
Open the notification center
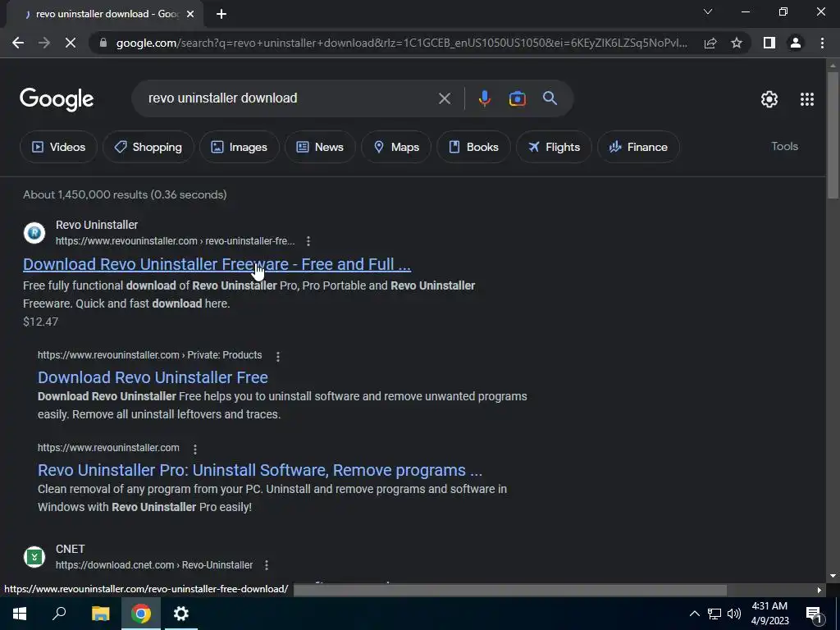coord(813,614)
